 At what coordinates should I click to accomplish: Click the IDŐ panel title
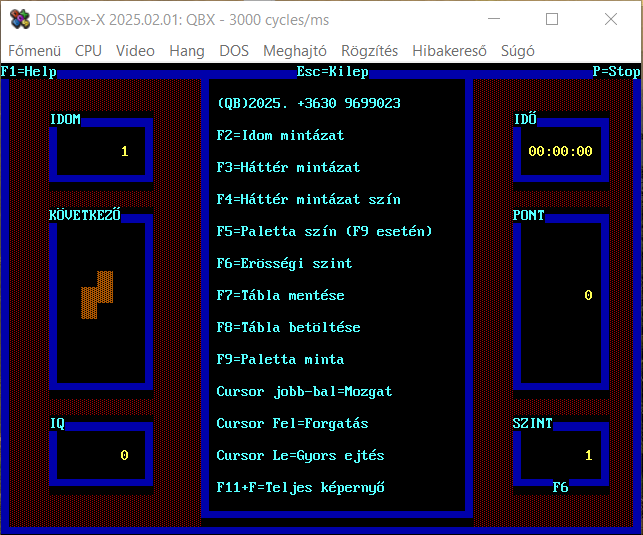click(x=525, y=119)
